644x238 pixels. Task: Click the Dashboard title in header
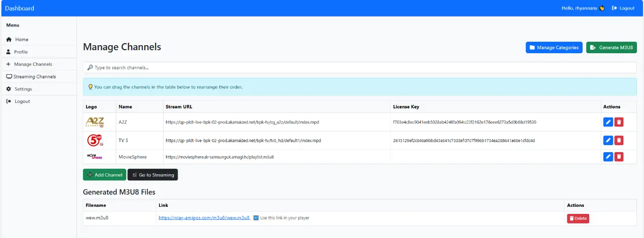coord(20,8)
